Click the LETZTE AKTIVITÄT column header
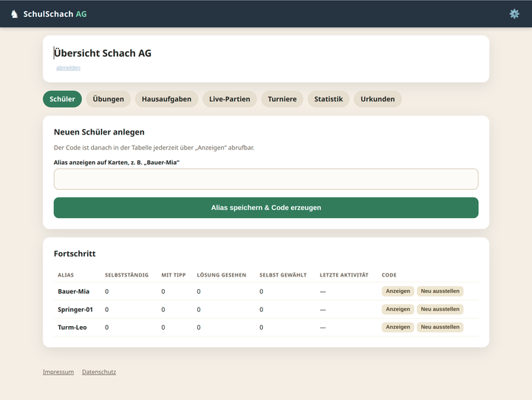The height and width of the screenshot is (400, 532). tap(344, 275)
